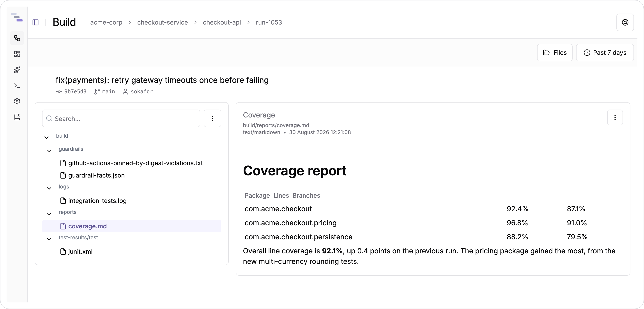The width and height of the screenshot is (644, 309).
Task: Open the terminal sidebar icon
Action: (x=17, y=85)
